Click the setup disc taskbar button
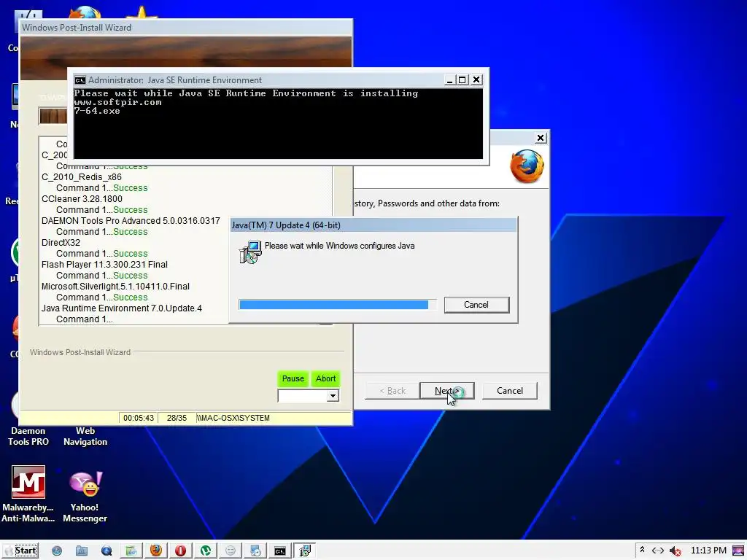The width and height of the screenshot is (747, 560). (255, 551)
